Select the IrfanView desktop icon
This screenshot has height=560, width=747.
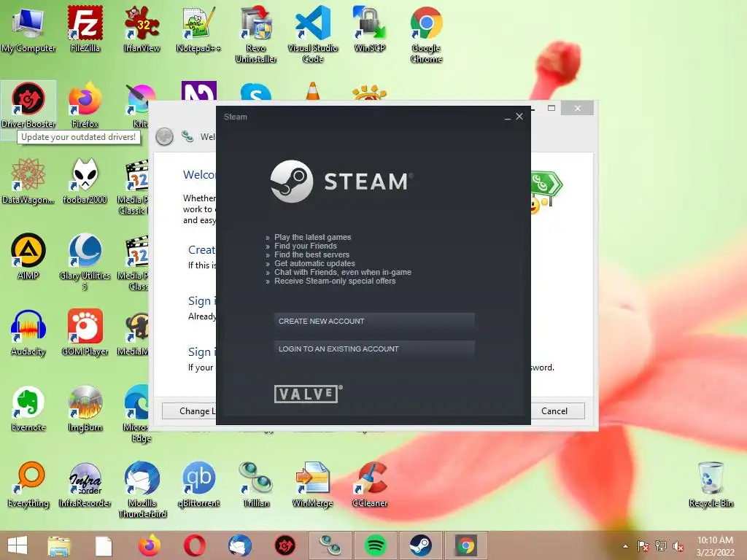(142, 30)
